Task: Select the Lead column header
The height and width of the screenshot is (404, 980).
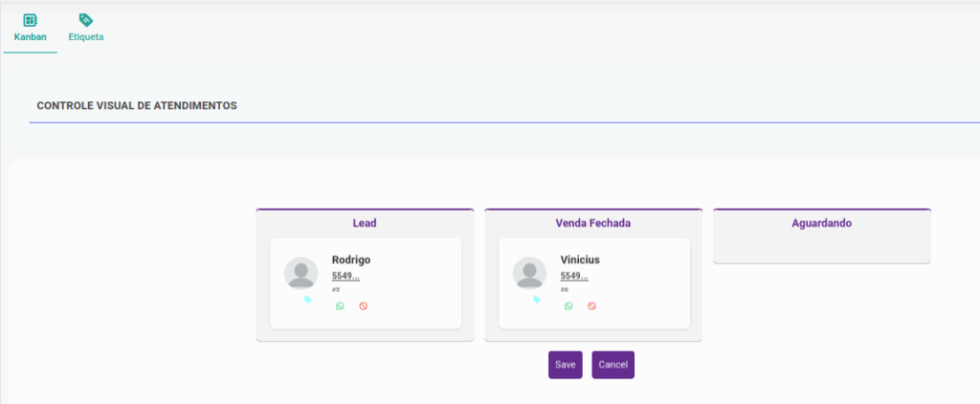Action: [x=365, y=223]
